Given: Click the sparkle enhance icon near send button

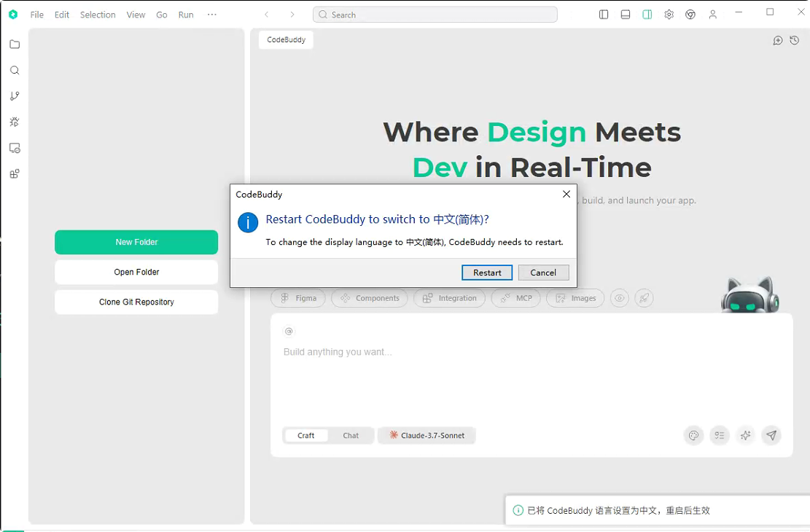Looking at the screenshot, I should pos(745,435).
